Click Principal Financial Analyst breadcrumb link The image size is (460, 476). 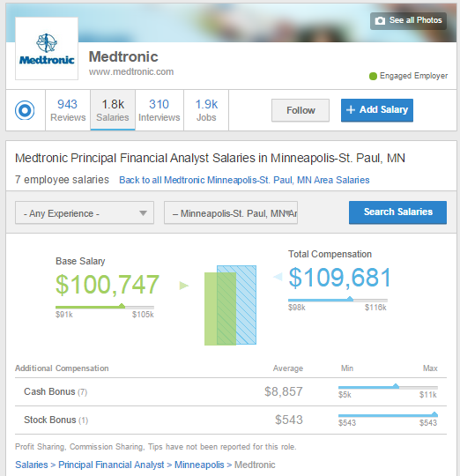111,465
